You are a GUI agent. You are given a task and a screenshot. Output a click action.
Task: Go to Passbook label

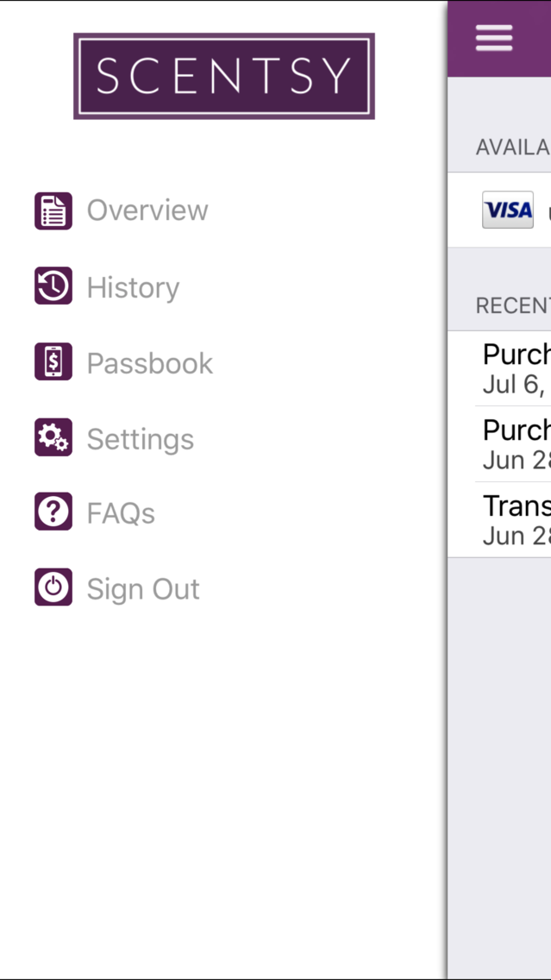coord(150,363)
